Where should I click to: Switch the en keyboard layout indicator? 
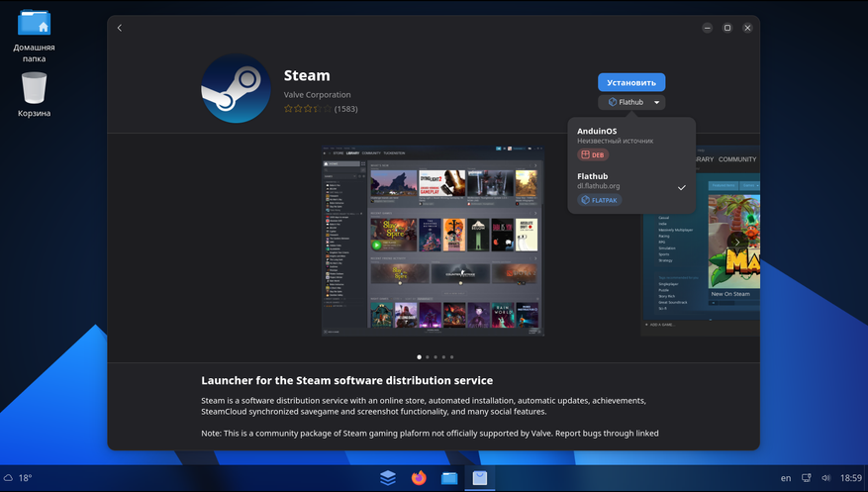(786, 478)
